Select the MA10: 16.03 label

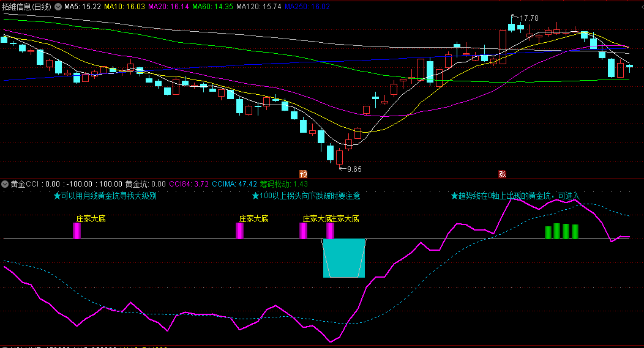pyautogui.click(x=124, y=7)
